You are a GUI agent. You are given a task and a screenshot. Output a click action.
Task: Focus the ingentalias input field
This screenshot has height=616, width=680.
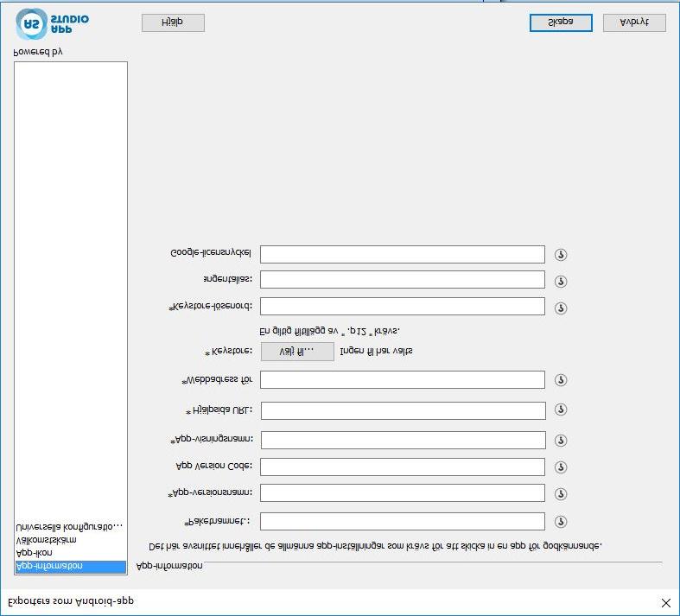403,280
